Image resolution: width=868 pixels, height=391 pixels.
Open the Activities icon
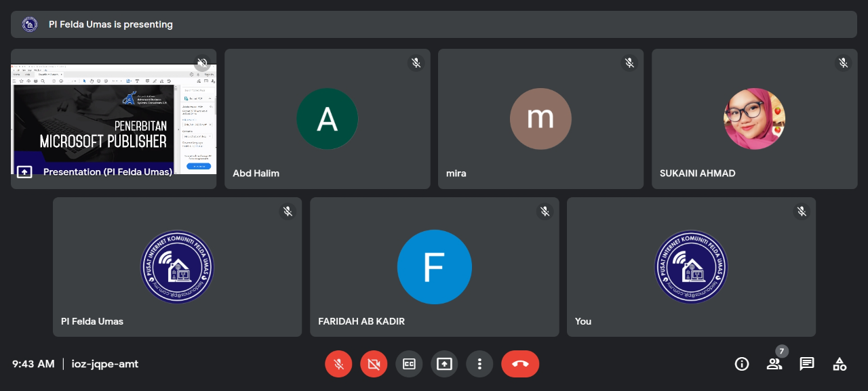click(x=840, y=364)
